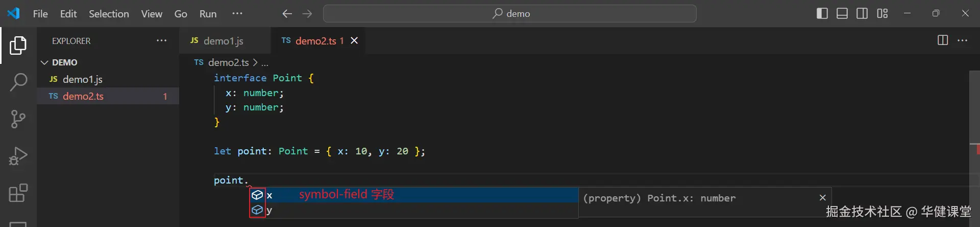Open the Source Control view
This screenshot has width=980, height=227.
click(18, 119)
